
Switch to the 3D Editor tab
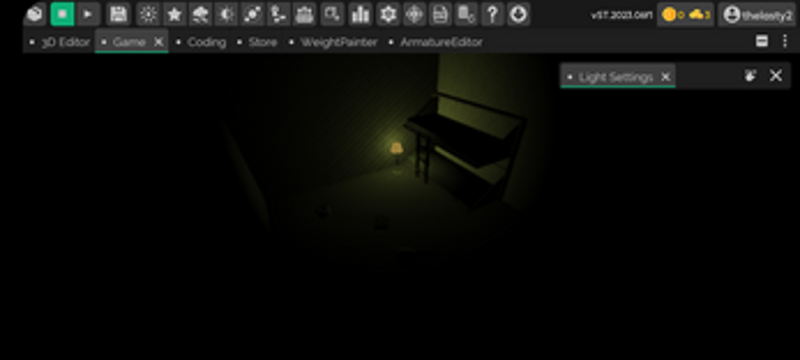(x=60, y=42)
